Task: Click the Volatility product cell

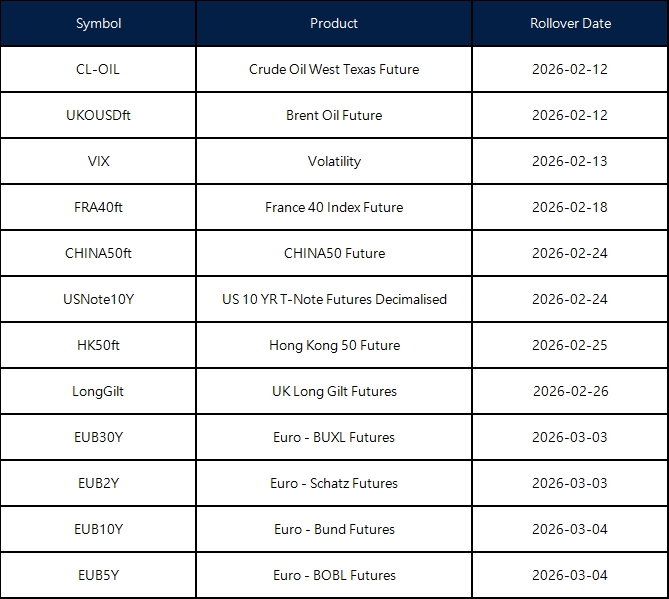Action: pos(334,161)
